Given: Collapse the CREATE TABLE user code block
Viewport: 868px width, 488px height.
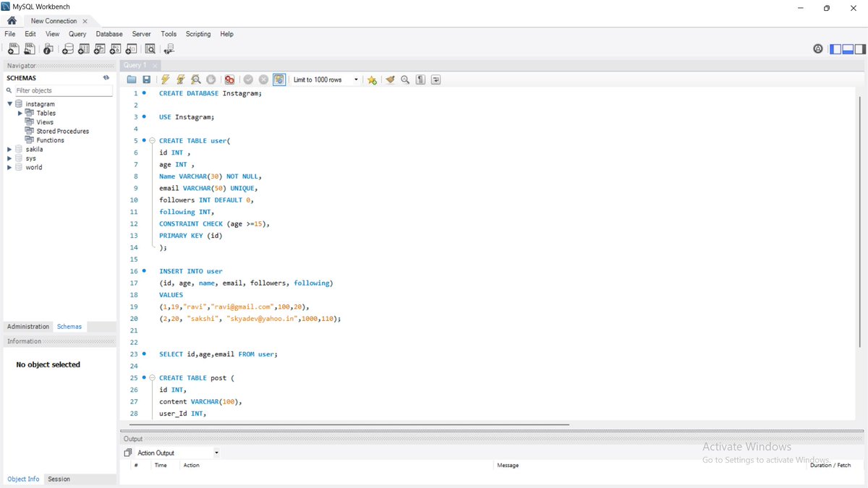Looking at the screenshot, I should 152,140.
